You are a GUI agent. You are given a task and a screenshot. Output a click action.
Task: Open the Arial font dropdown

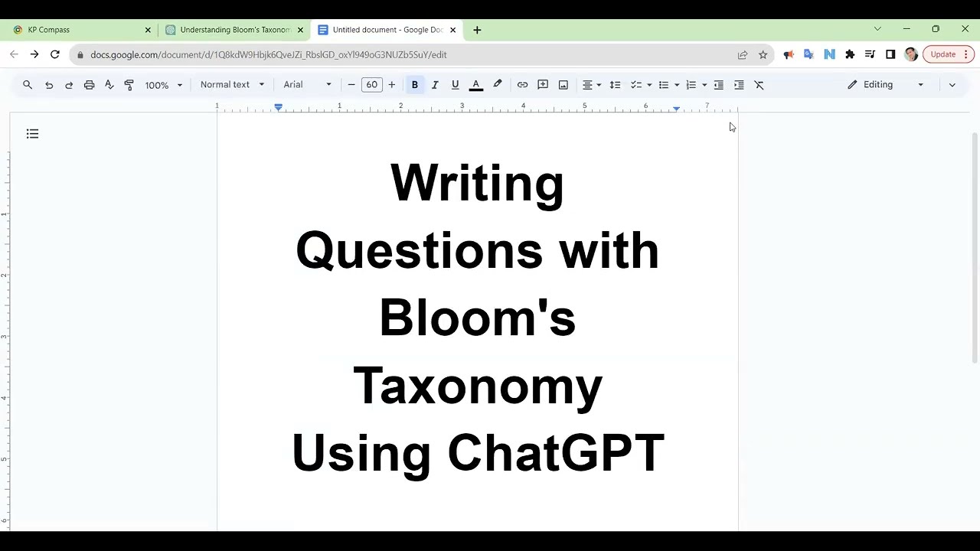(308, 85)
